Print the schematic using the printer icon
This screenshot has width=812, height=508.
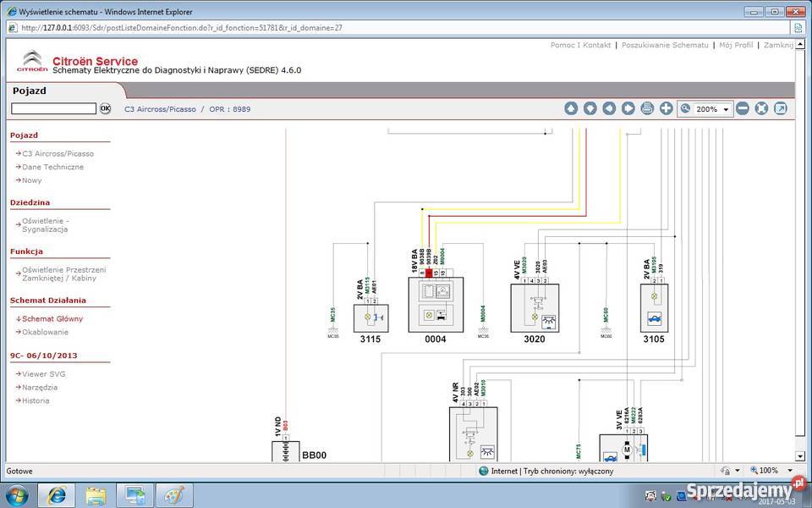pyautogui.click(x=647, y=108)
